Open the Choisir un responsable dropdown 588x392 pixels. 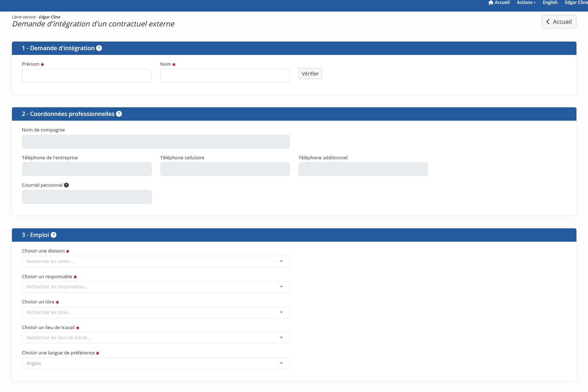point(156,287)
